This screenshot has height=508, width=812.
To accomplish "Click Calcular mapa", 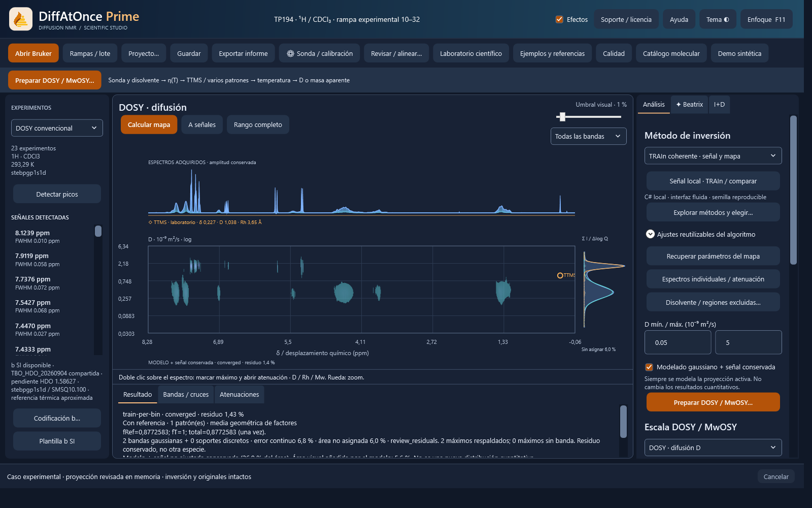I will click(x=149, y=124).
